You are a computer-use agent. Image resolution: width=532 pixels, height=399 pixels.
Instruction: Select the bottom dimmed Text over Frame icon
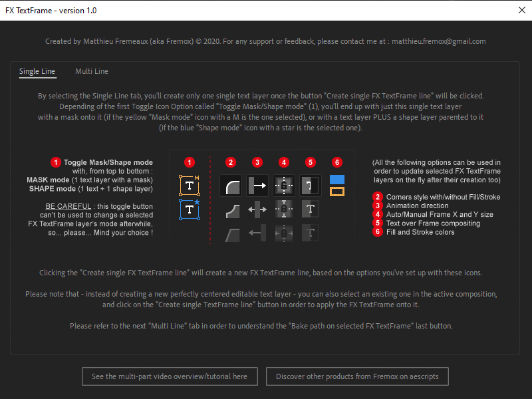(311, 233)
